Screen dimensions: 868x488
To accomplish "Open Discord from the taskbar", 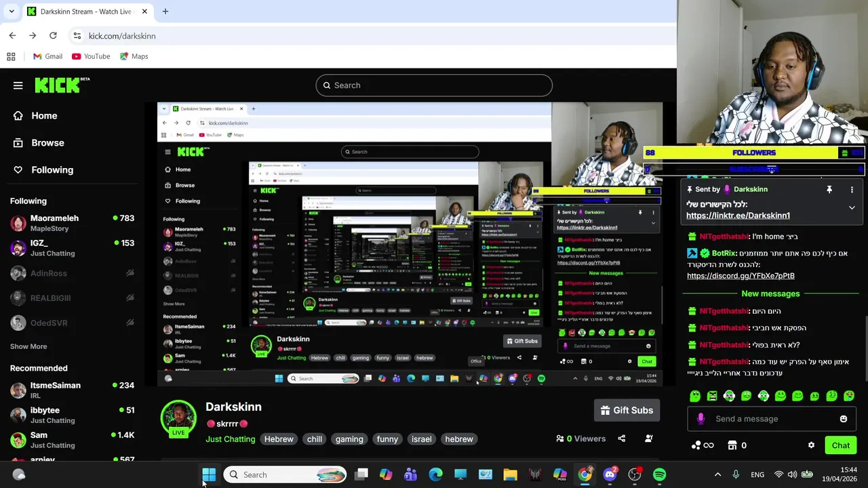I will (610, 474).
